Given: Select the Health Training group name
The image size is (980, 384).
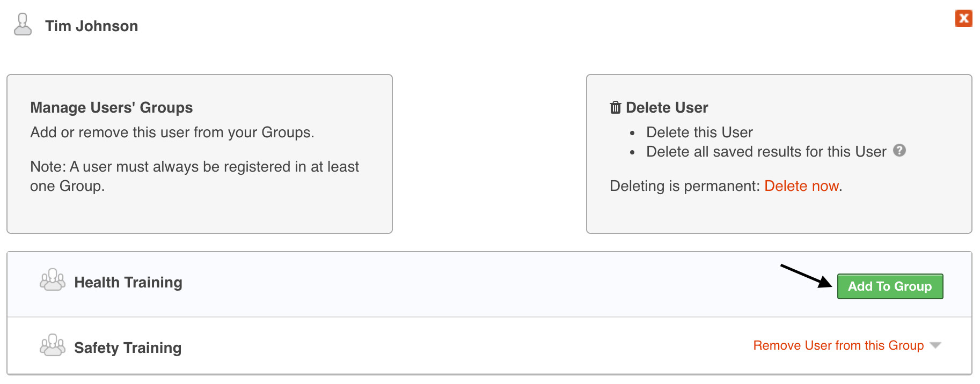Looking at the screenshot, I should (128, 283).
